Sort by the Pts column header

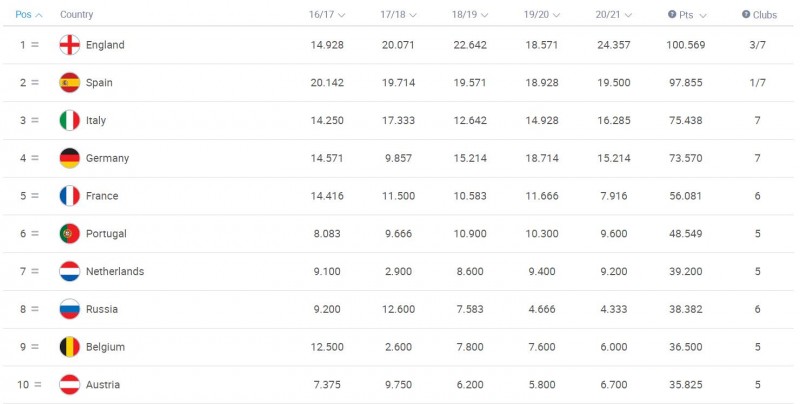pyautogui.click(x=687, y=15)
